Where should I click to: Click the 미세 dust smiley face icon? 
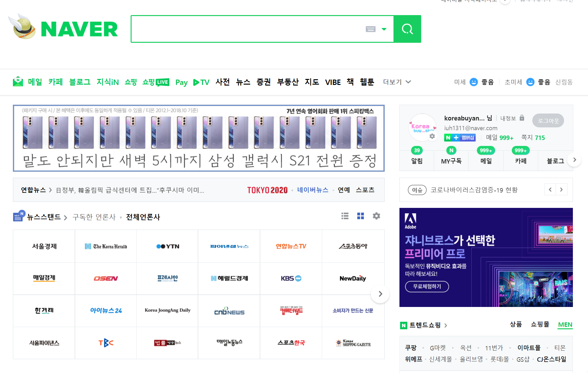(x=474, y=82)
